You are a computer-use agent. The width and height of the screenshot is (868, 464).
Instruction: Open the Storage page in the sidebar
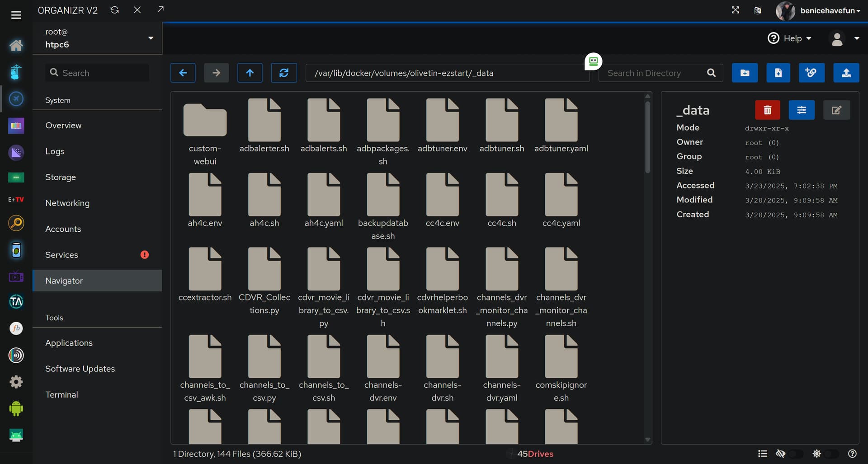point(61,177)
